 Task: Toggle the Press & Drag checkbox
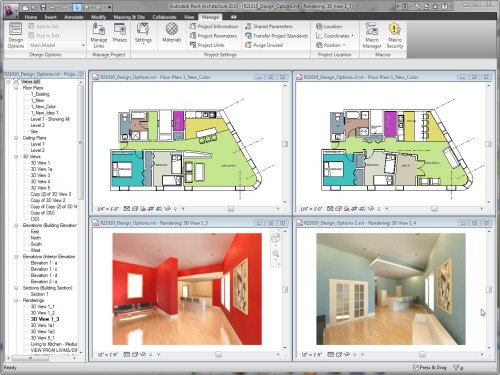[416, 367]
